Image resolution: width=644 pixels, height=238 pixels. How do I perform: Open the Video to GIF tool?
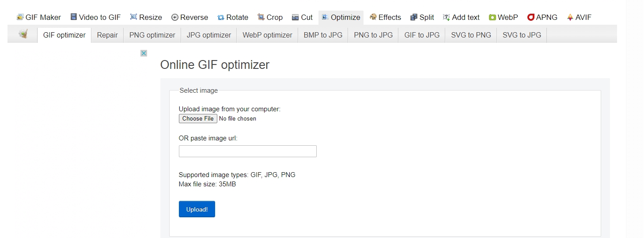(95, 17)
